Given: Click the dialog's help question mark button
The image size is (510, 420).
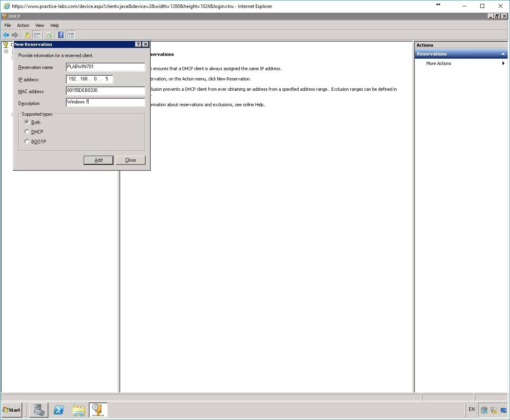Looking at the screenshot, I should pyautogui.click(x=138, y=44).
